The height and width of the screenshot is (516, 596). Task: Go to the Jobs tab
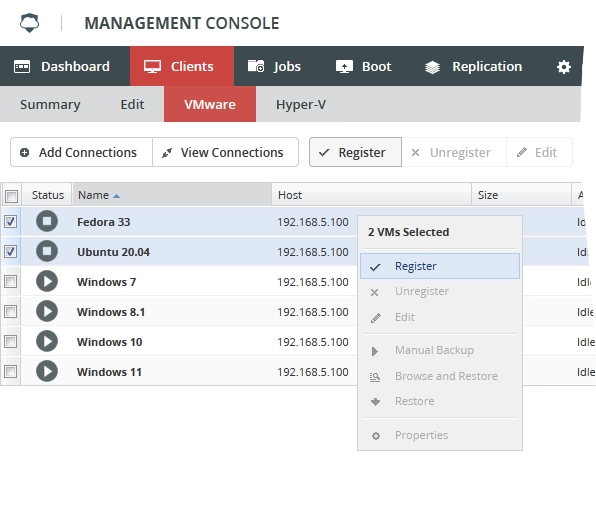click(x=274, y=66)
